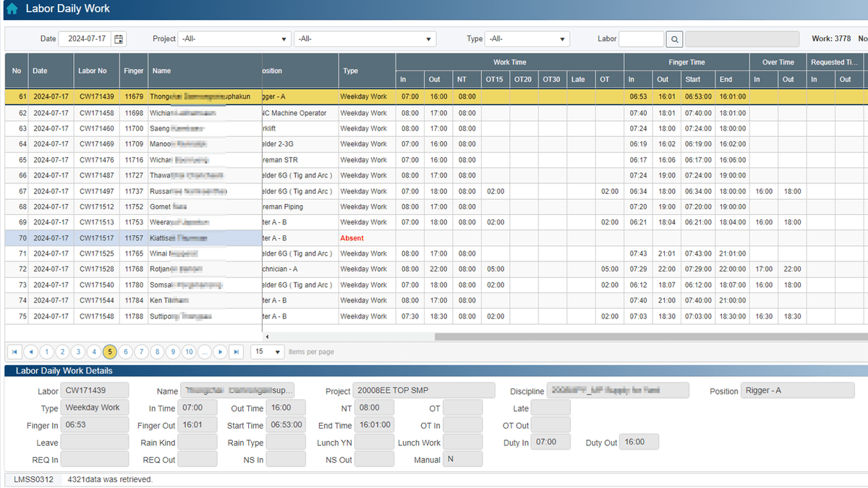
Task: Open page 10 in the pager
Action: pyautogui.click(x=189, y=352)
